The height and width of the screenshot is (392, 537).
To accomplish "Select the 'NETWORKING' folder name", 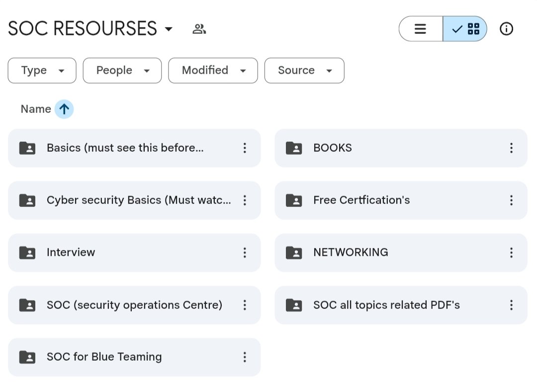I will click(x=351, y=253).
